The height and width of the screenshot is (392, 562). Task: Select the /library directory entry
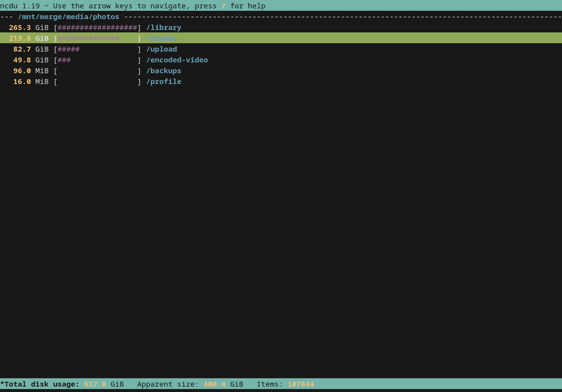(164, 28)
